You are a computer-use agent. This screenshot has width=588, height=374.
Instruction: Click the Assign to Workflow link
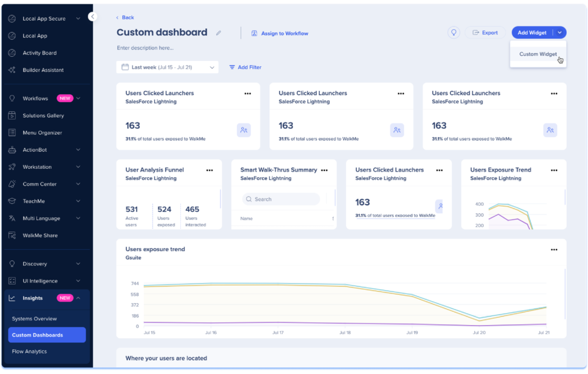coord(280,33)
